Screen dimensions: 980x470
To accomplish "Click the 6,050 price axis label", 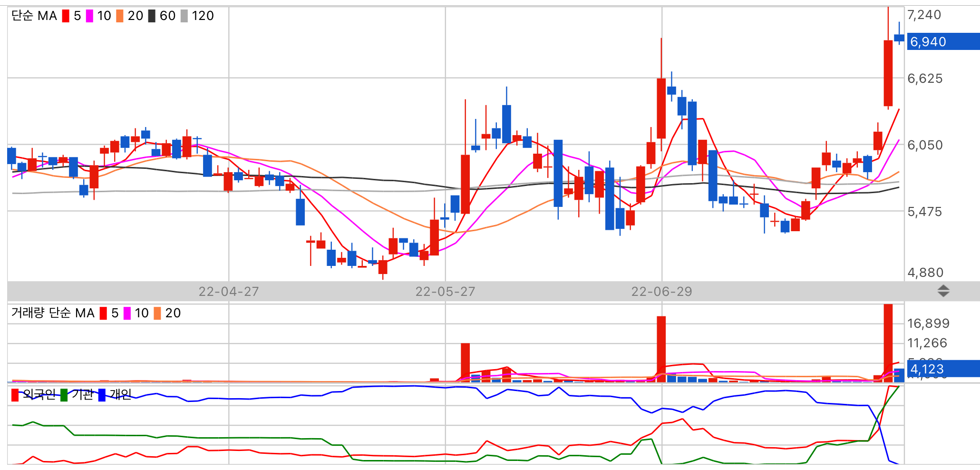I will 925,145.
